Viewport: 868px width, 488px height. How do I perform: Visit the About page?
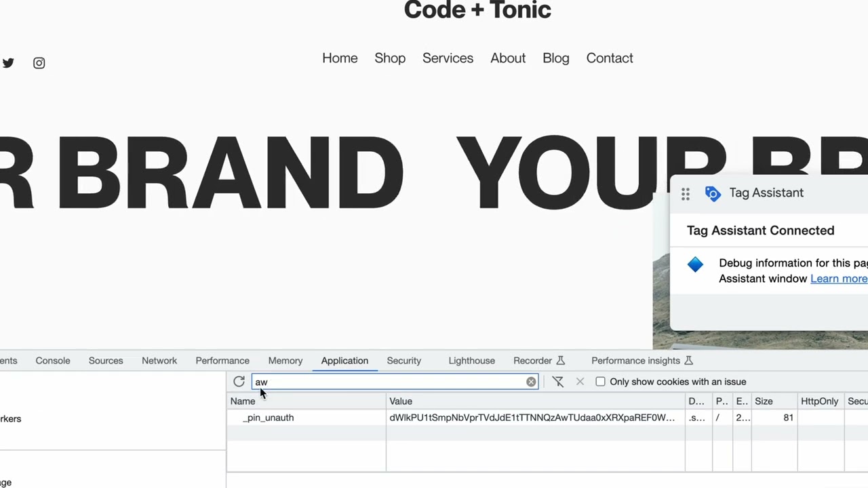[508, 58]
